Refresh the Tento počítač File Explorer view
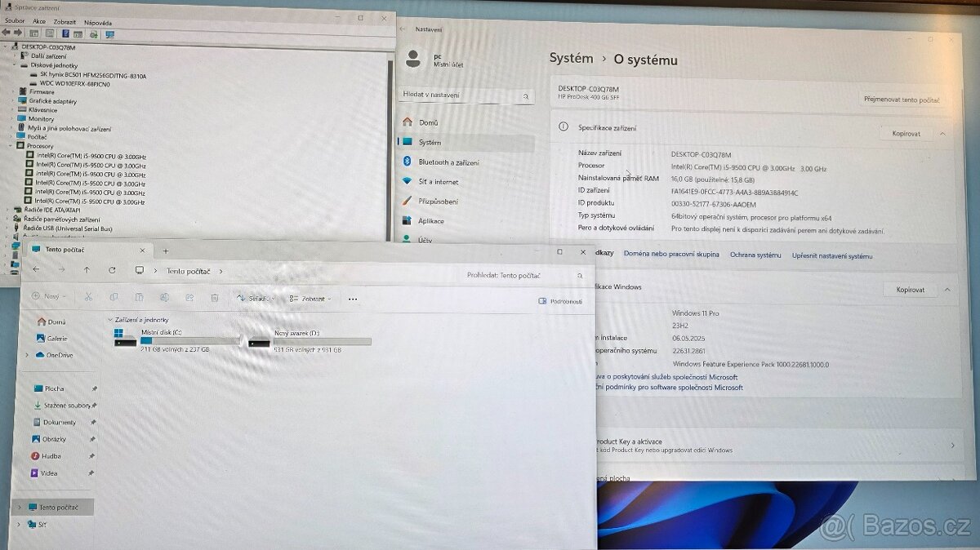The width and height of the screenshot is (980, 550). [x=112, y=269]
